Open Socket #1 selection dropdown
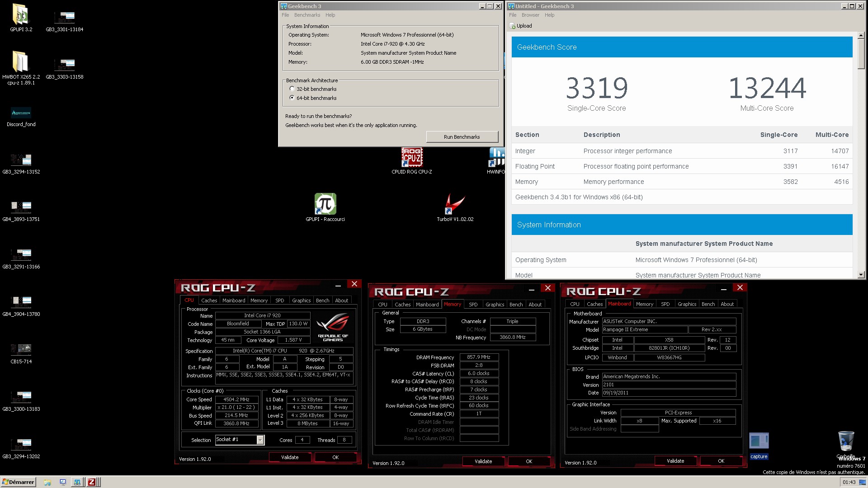 click(x=260, y=440)
